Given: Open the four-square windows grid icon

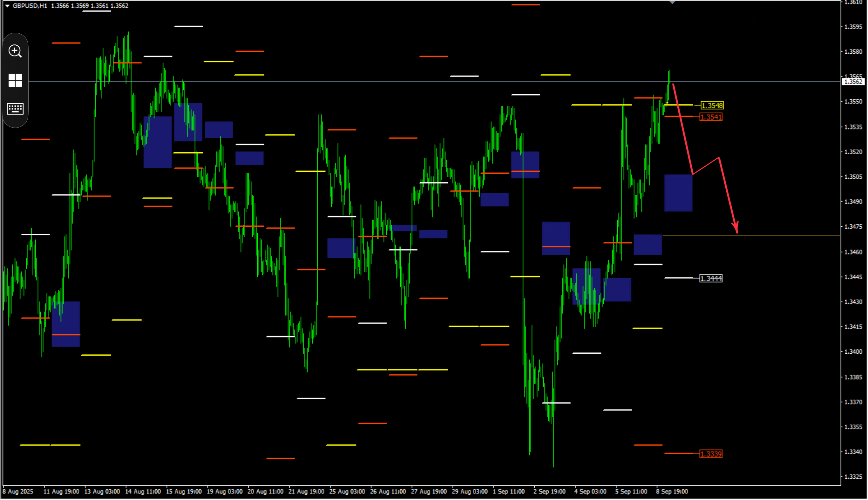Looking at the screenshot, I should (x=15, y=80).
